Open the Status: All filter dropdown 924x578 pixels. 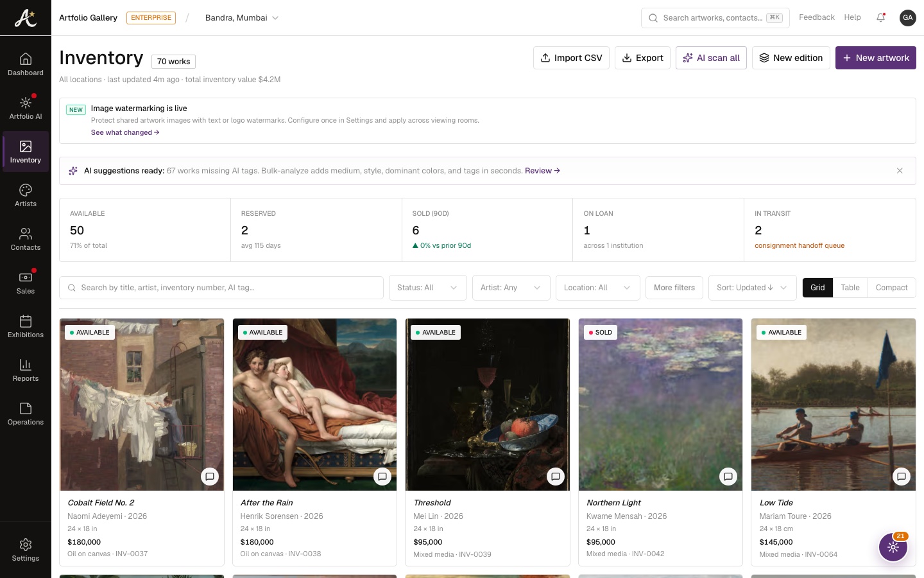tap(427, 288)
